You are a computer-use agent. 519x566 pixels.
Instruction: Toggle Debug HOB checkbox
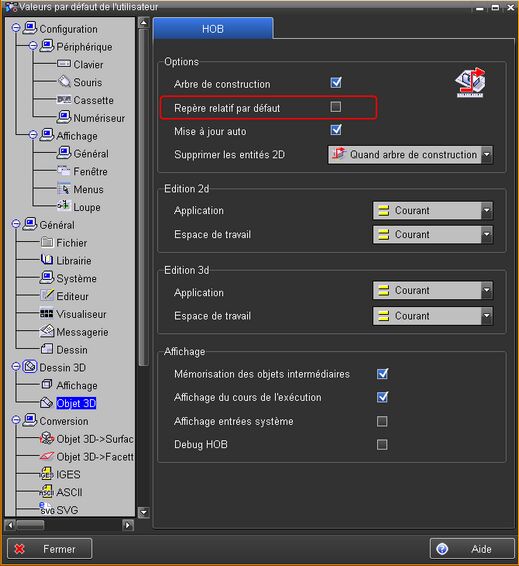pos(382,444)
